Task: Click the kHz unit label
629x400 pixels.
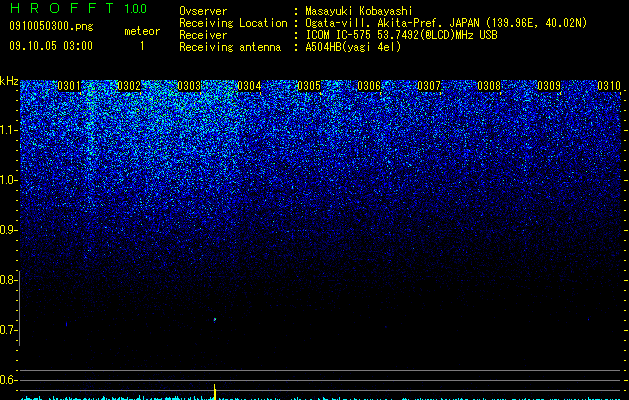Action: [x=9, y=81]
